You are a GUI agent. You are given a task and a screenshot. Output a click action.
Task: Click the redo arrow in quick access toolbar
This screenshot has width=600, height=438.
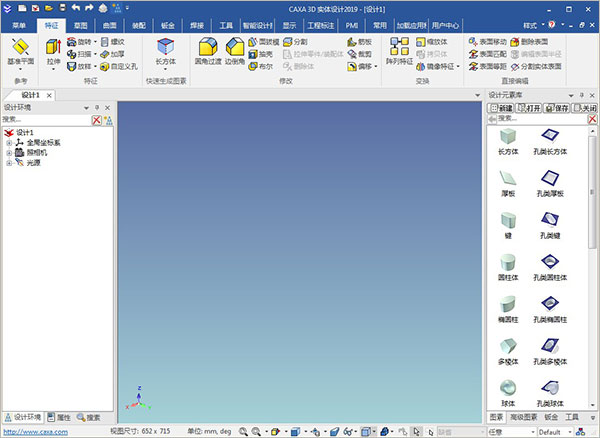point(89,8)
